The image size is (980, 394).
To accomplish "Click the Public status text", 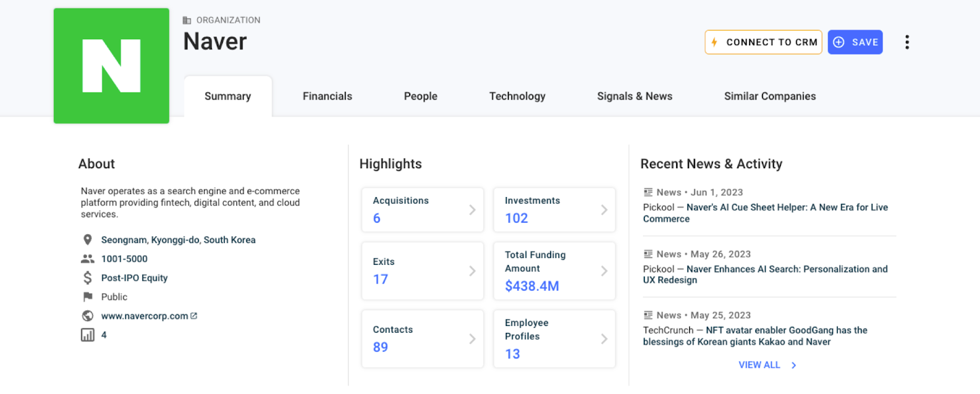I will click(x=114, y=297).
